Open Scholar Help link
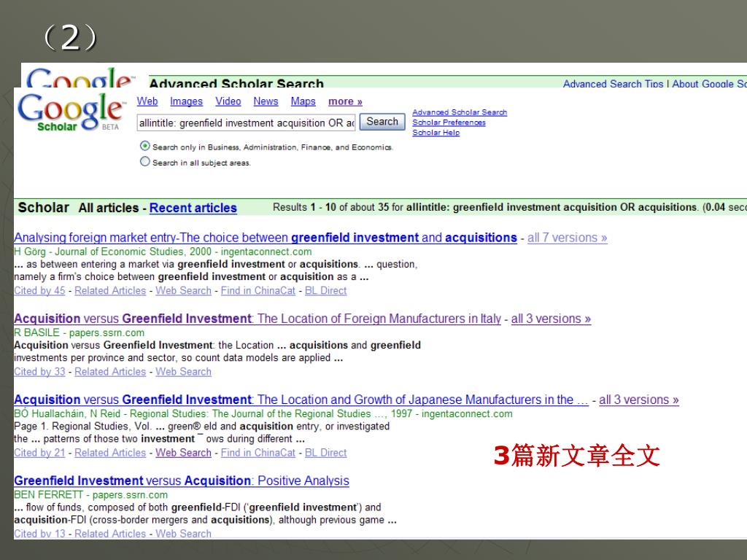This screenshot has height=560, width=747. 436,133
